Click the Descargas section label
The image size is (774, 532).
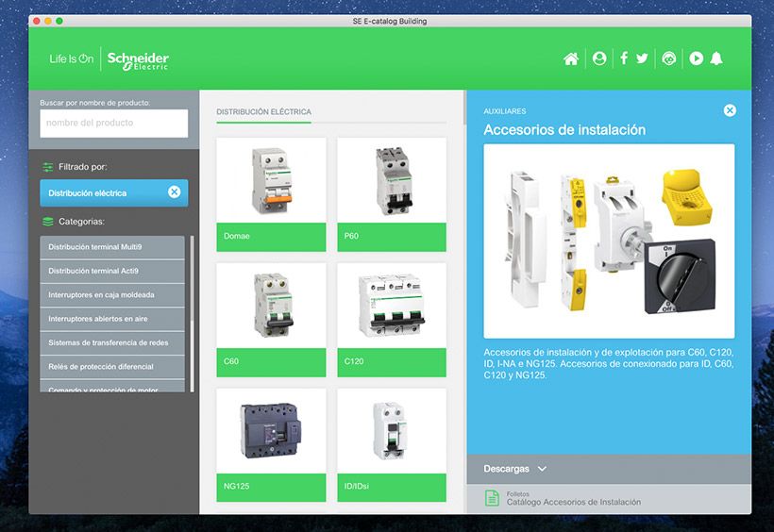tap(506, 469)
